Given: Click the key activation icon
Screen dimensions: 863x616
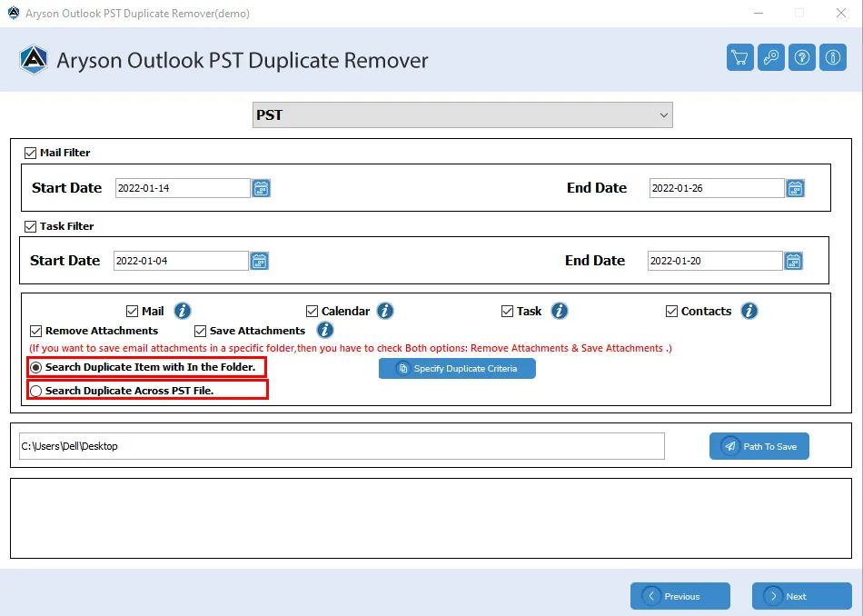Looking at the screenshot, I should pos(770,57).
